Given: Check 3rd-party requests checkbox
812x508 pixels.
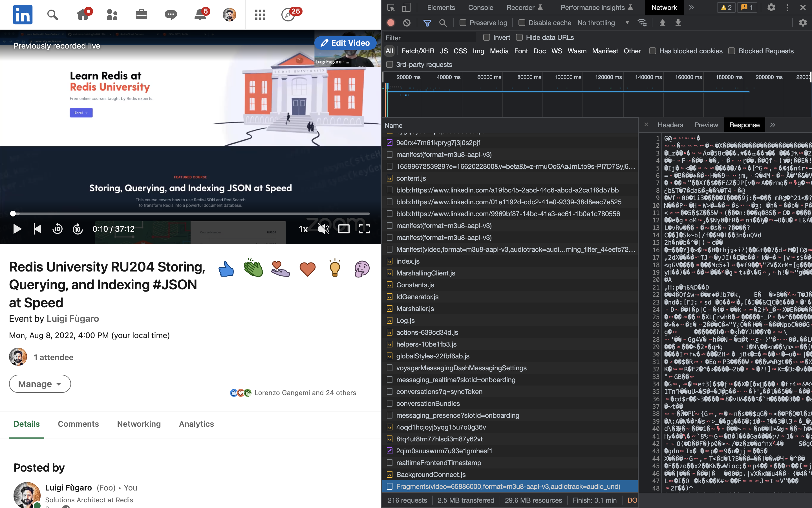Looking at the screenshot, I should (x=390, y=65).
